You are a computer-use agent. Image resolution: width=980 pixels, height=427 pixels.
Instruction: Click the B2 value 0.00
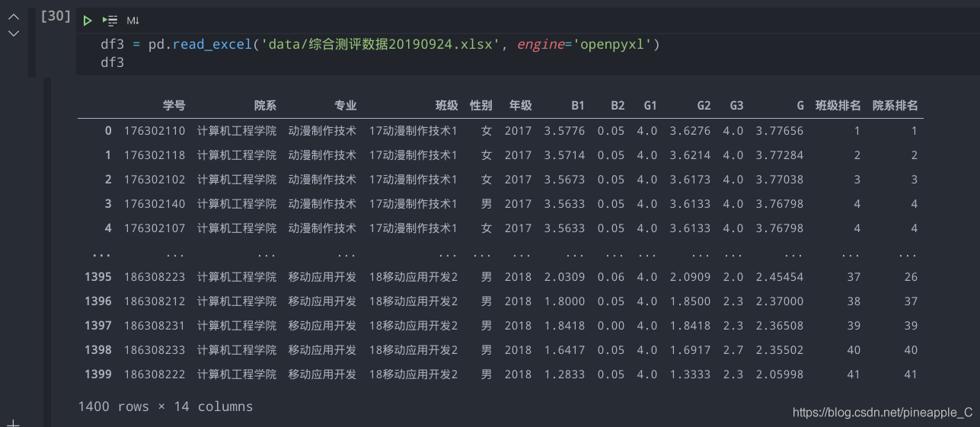pos(611,326)
